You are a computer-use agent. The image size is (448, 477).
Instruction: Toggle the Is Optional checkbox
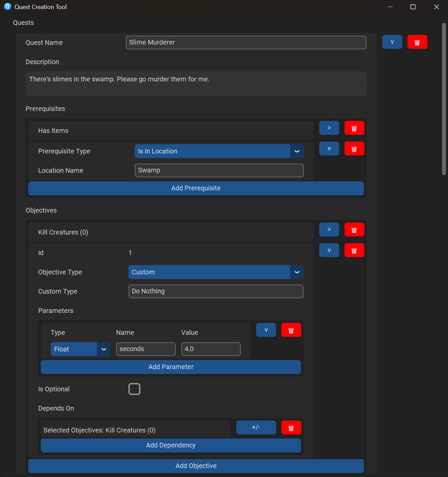[134, 389]
